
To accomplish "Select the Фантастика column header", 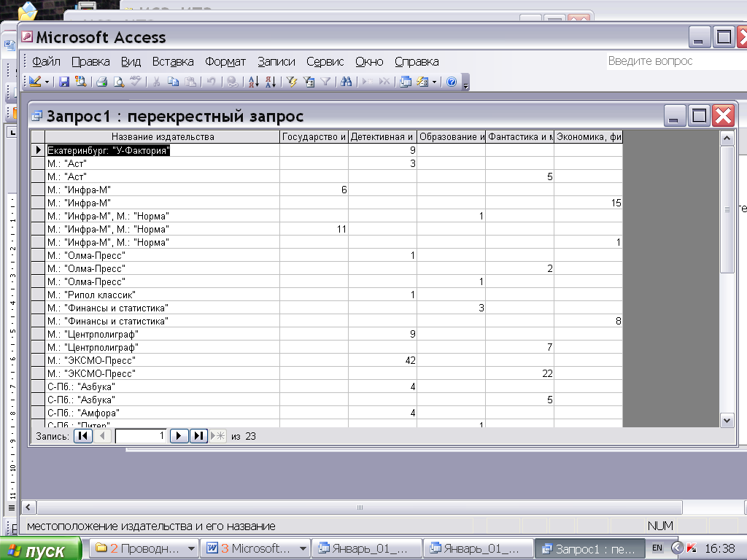I will (x=519, y=136).
